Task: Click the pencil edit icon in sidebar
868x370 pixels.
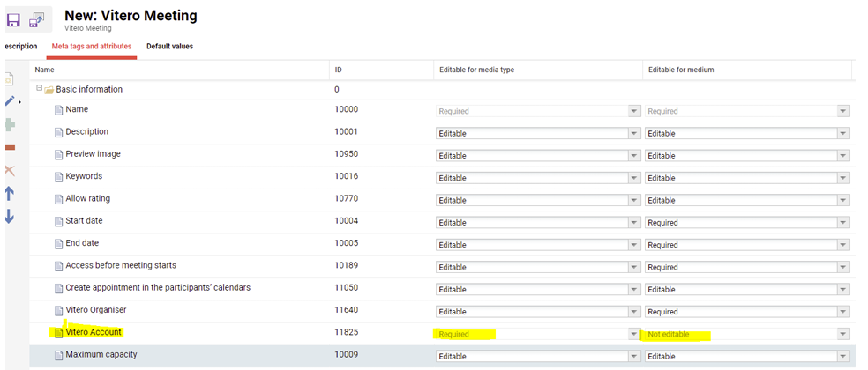Action: pyautogui.click(x=10, y=102)
